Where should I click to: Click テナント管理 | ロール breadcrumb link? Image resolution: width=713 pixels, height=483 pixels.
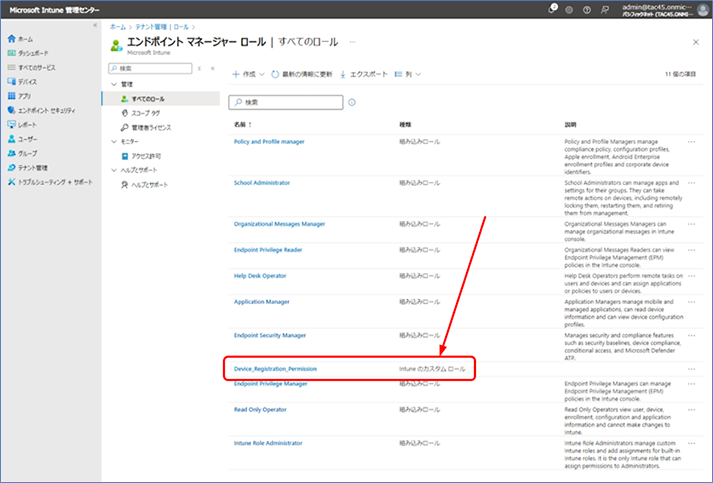[162, 27]
